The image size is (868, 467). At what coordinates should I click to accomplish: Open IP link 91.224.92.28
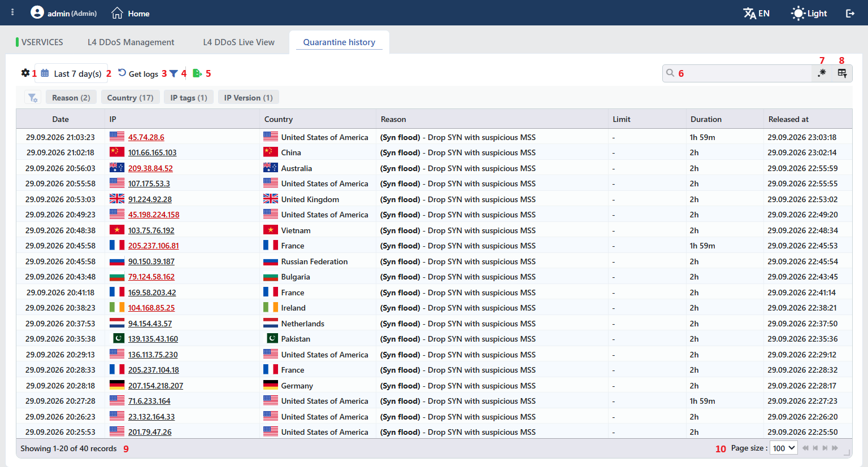tap(150, 199)
